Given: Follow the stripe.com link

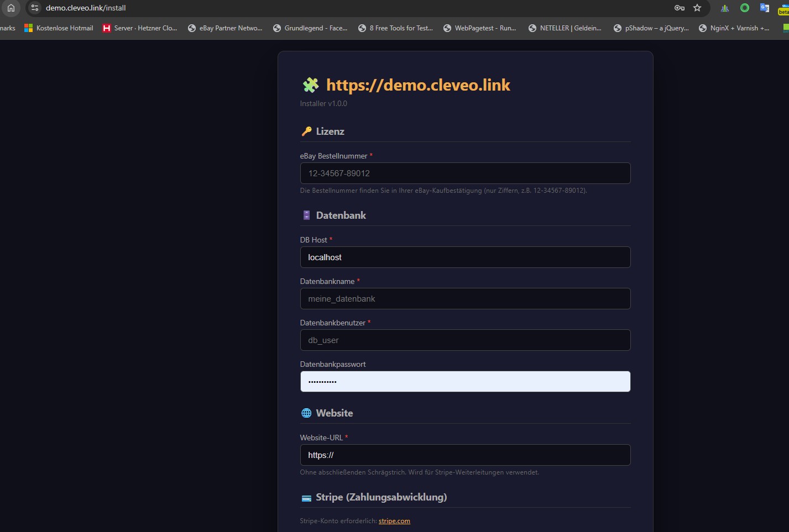Looking at the screenshot, I should click(x=394, y=521).
